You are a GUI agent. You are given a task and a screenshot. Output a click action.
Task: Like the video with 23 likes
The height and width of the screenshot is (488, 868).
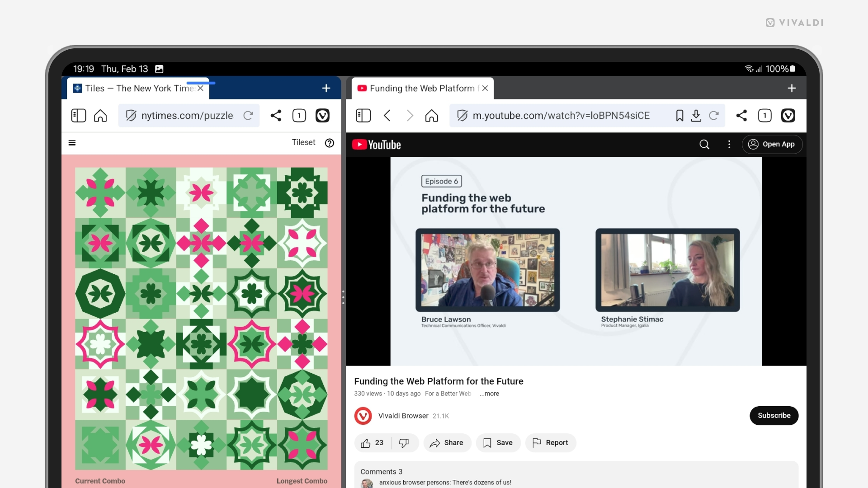[x=373, y=443]
